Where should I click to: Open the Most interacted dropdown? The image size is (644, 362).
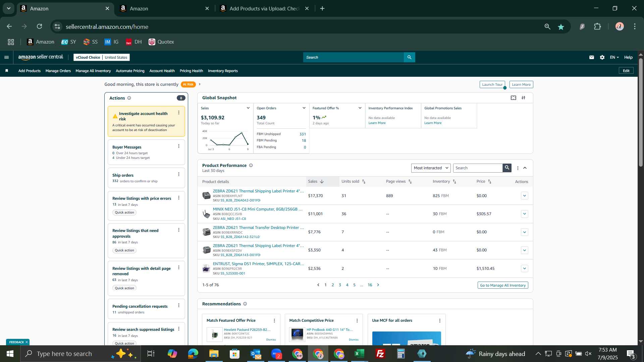[431, 168]
